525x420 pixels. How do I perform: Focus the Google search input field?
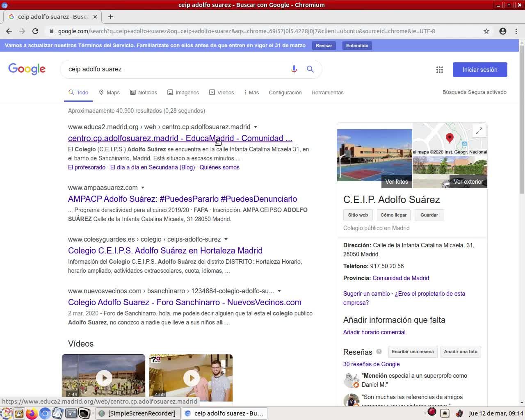(x=177, y=69)
